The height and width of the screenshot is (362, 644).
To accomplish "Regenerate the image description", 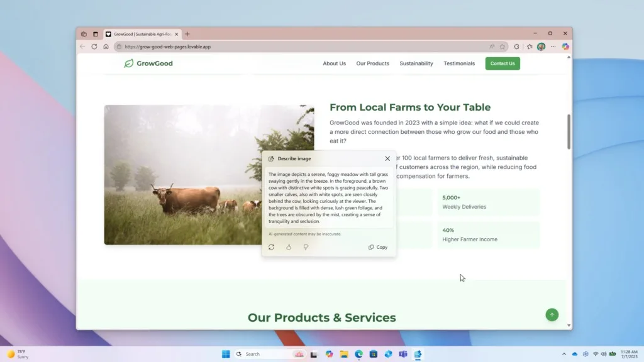I will (271, 247).
